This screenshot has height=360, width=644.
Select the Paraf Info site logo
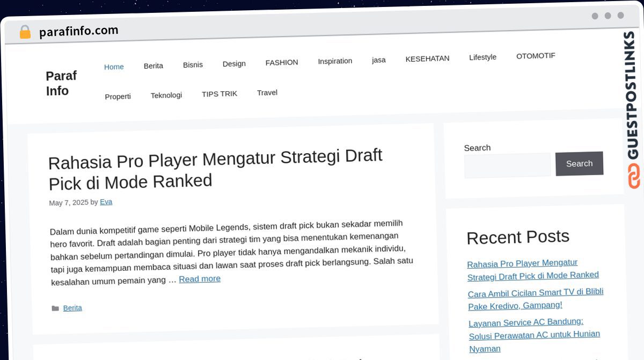[61, 83]
